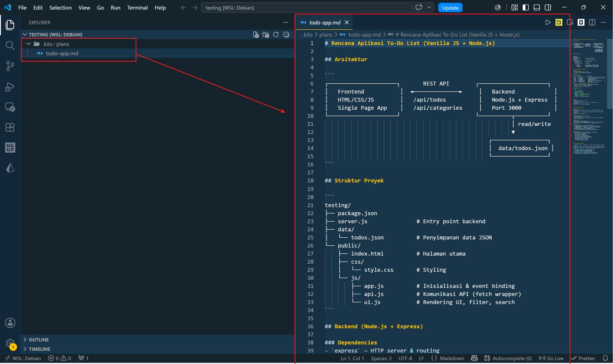Screen dimensions: 613x364
Task: Open the Run and Debug view
Action: (x=10, y=87)
